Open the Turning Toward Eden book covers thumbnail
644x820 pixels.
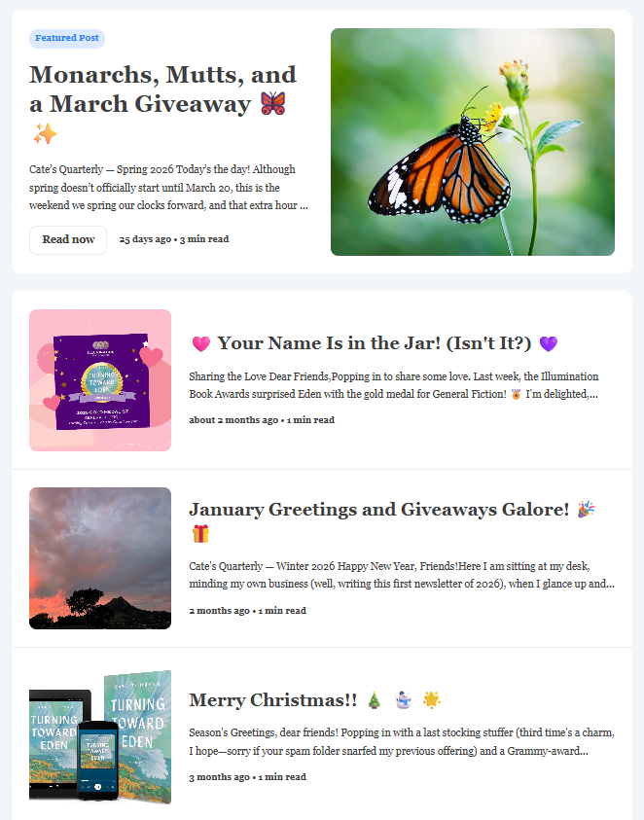100,736
